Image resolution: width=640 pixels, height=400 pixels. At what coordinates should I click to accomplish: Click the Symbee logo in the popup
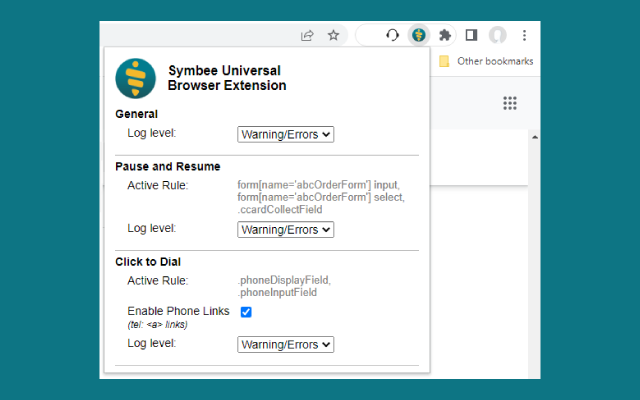pyautogui.click(x=136, y=78)
